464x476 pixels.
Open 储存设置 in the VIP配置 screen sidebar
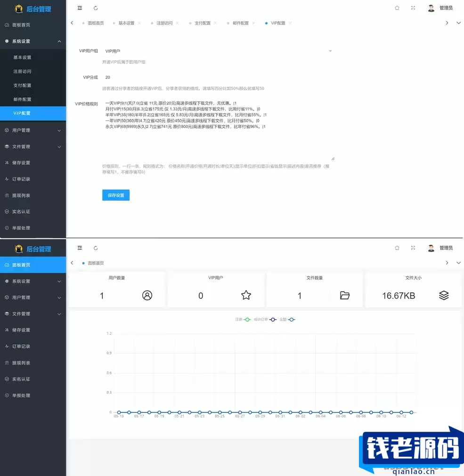point(33,163)
